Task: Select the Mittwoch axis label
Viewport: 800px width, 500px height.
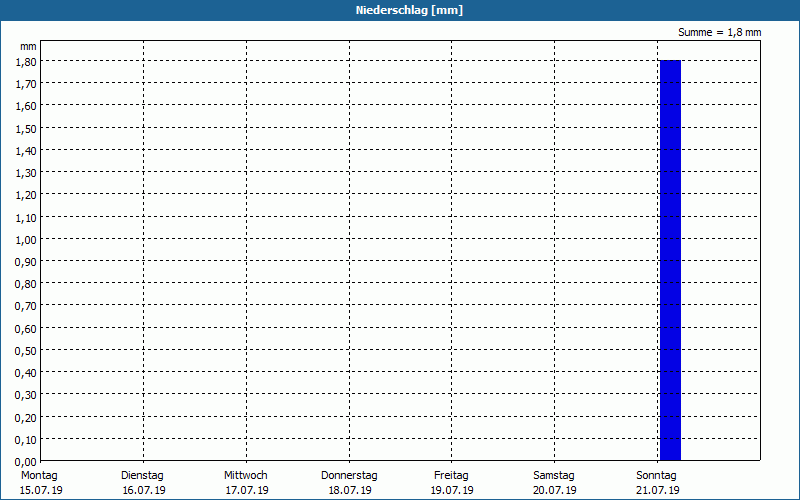Action: click(x=245, y=475)
